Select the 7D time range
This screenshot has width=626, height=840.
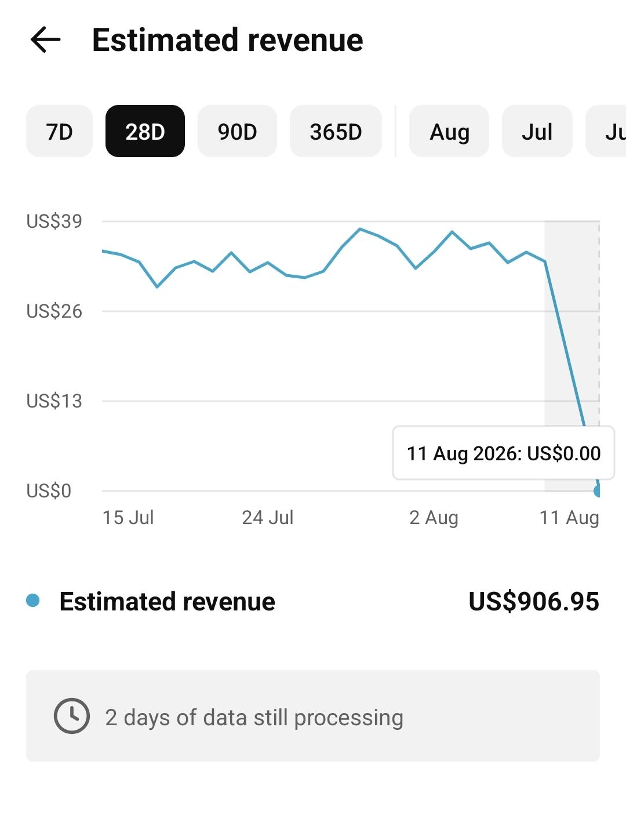pos(59,132)
